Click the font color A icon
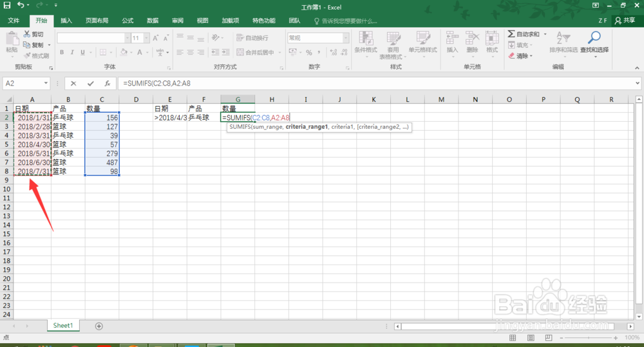Viewport: 644px width, 347px height. (x=140, y=52)
